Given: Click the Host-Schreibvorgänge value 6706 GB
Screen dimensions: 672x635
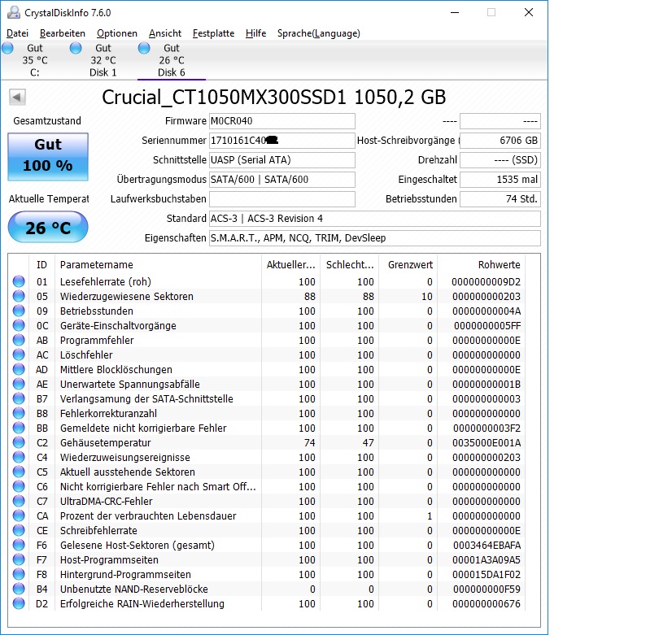Looking at the screenshot, I should pyautogui.click(x=500, y=141).
